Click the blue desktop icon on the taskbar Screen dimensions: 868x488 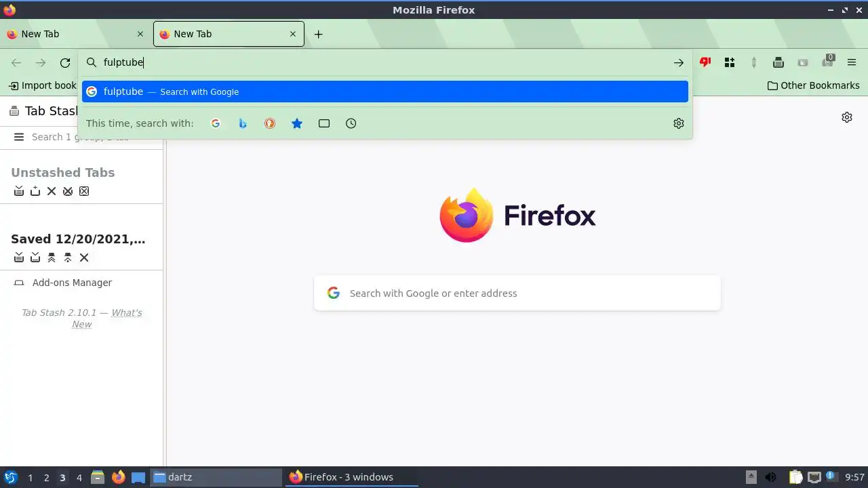(x=138, y=477)
